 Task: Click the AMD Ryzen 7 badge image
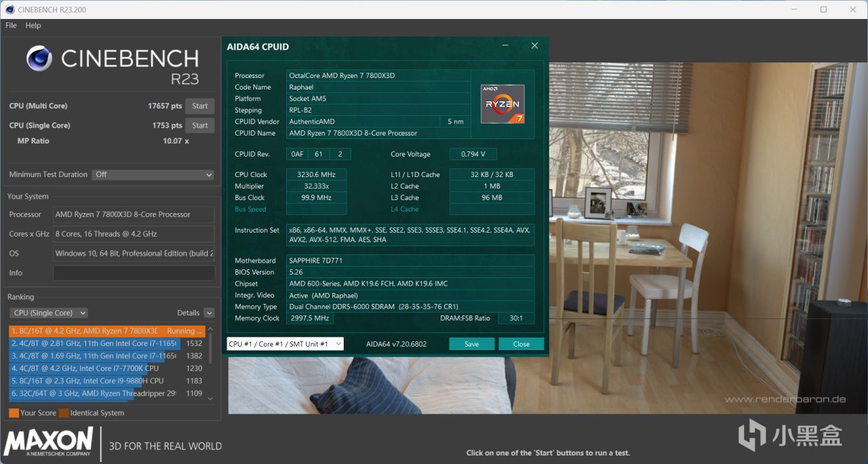pyautogui.click(x=502, y=104)
